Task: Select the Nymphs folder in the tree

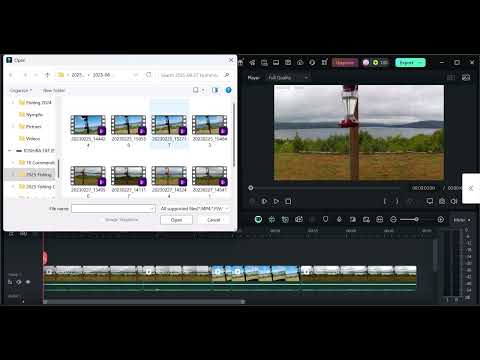Action: (31, 114)
